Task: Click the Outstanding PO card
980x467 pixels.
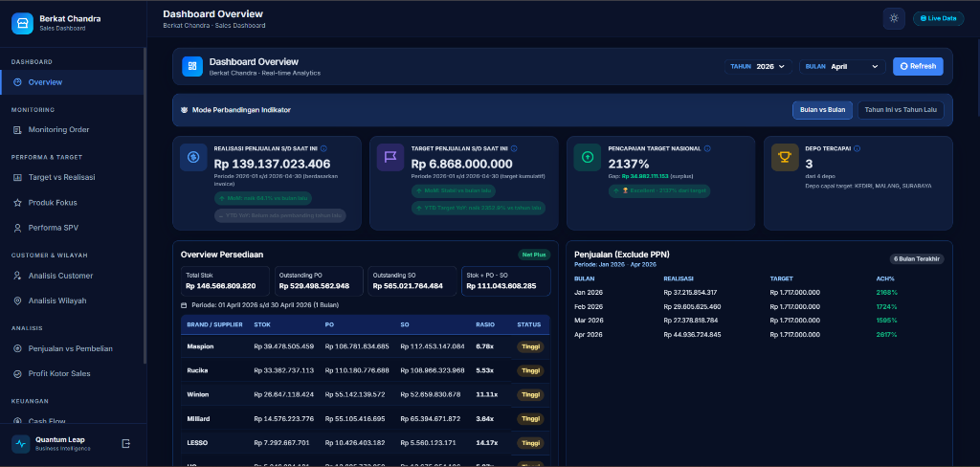Action: (x=319, y=281)
